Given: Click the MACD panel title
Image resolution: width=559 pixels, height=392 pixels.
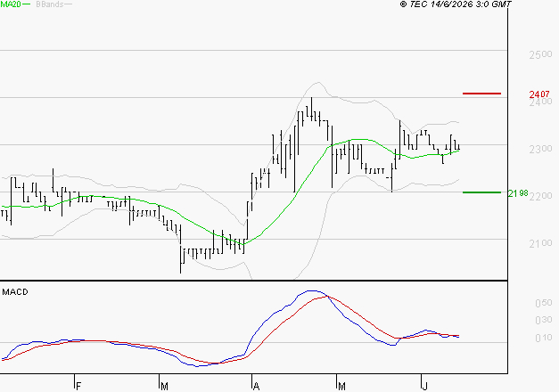Looking at the screenshot, I should pos(15,292).
